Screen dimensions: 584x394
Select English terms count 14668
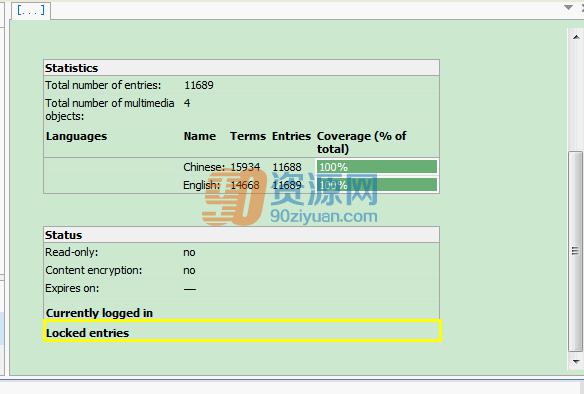[245, 185]
